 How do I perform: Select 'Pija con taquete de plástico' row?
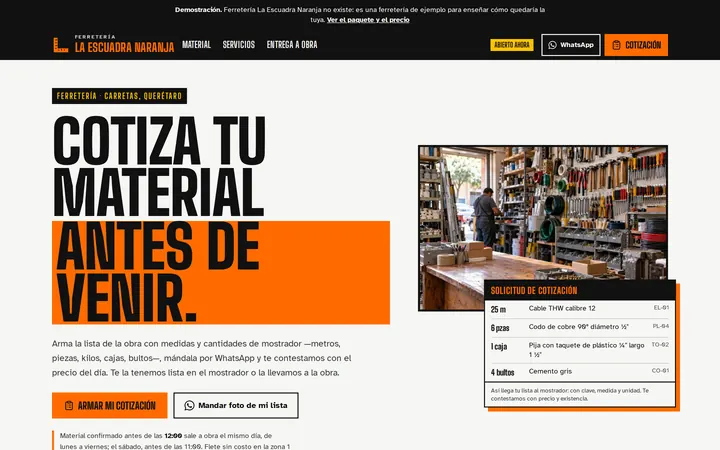coord(580,350)
